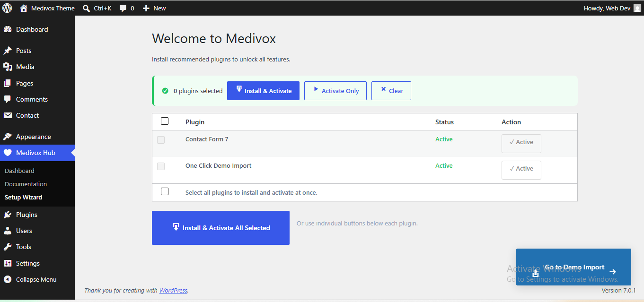Viewport: 644px width, 302px height.
Task: Click the Version 7.0.1 text
Action: coord(618,290)
